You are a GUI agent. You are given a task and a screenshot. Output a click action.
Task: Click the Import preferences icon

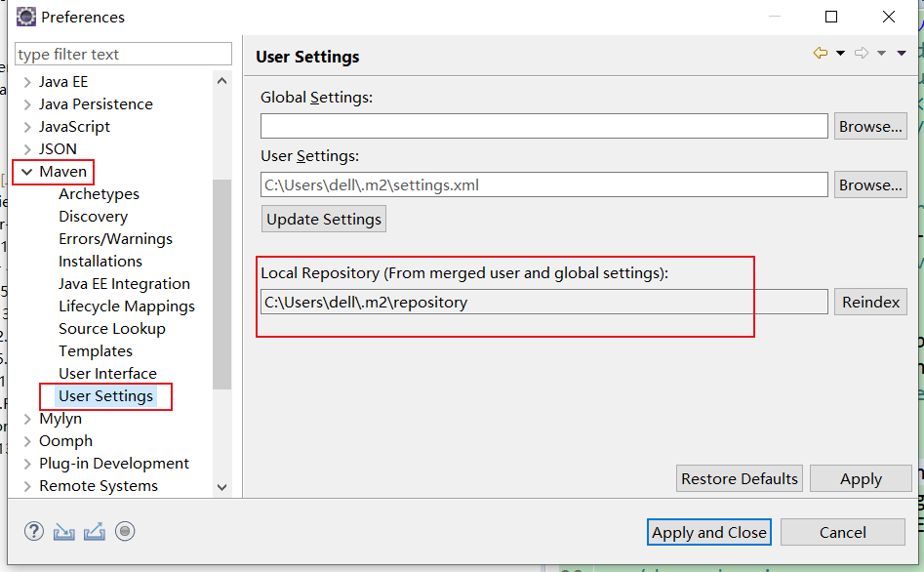pos(63,531)
